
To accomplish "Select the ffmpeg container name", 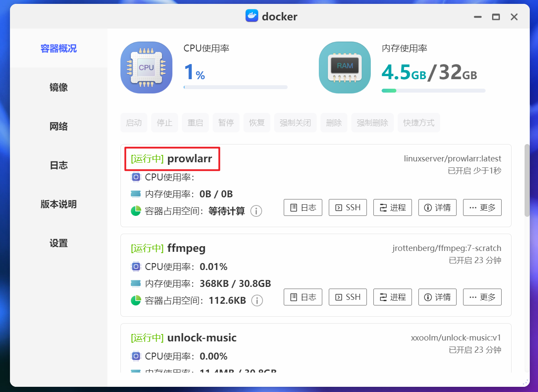I will click(186, 248).
